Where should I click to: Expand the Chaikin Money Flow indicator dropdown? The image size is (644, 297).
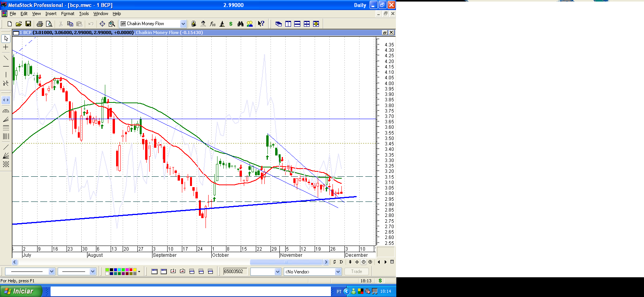[183, 24]
